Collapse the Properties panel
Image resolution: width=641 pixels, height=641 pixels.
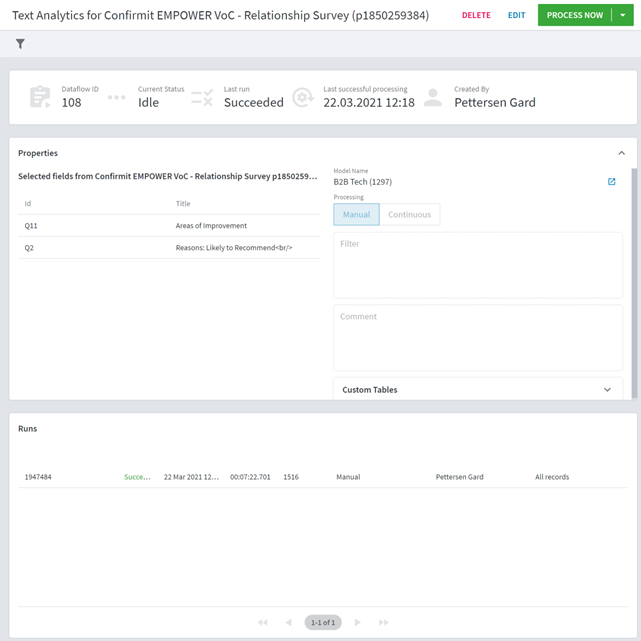pyautogui.click(x=621, y=153)
